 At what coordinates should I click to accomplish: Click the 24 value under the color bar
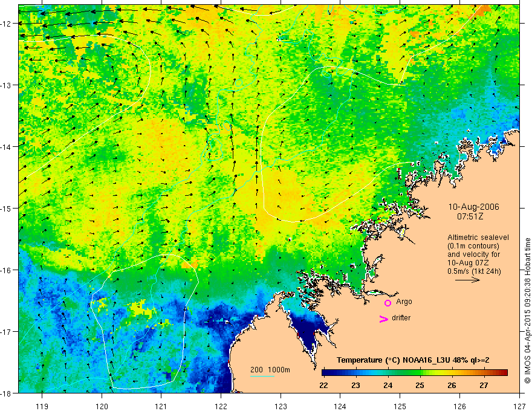click(388, 385)
